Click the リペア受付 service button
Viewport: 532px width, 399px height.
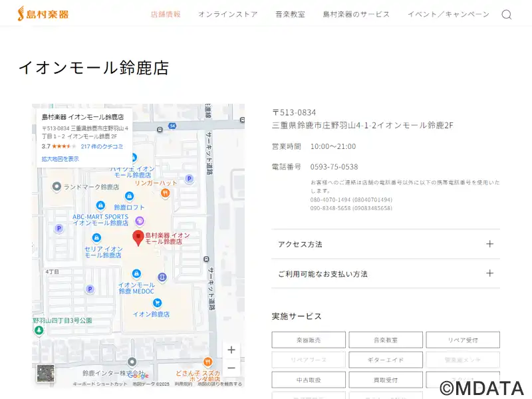tap(463, 340)
